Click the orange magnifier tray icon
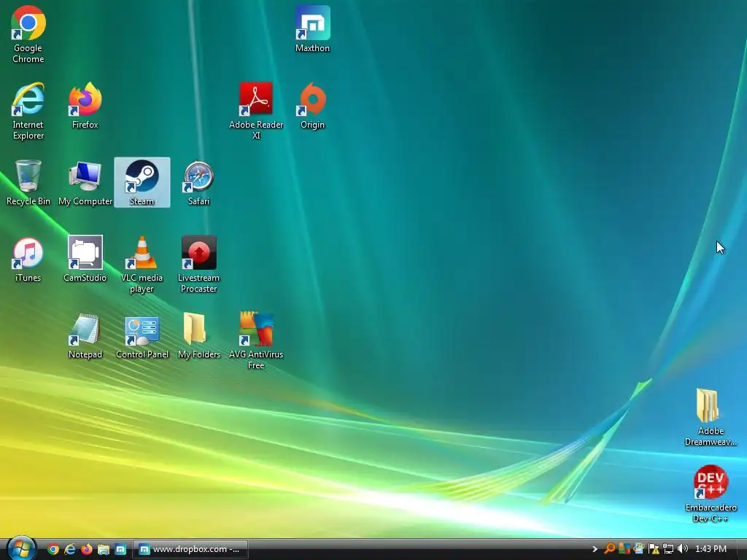Screen dimensions: 747x560 click(609, 549)
